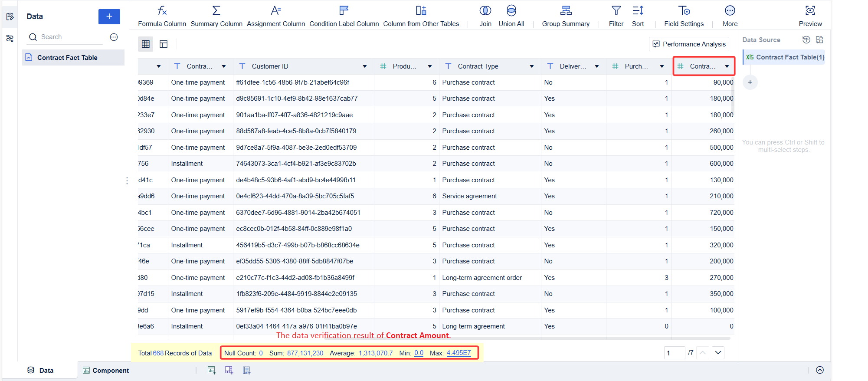Viewport: 868px width, 381px height.
Task: Open the Deliver... column header dropdown
Action: pos(597,66)
